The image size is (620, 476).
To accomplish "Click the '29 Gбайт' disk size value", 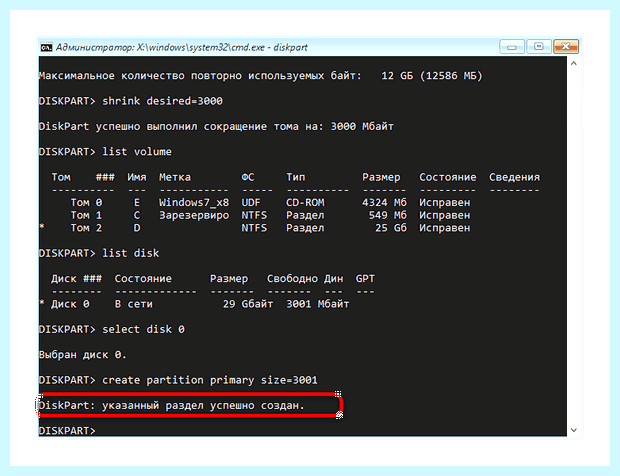I will [248, 304].
